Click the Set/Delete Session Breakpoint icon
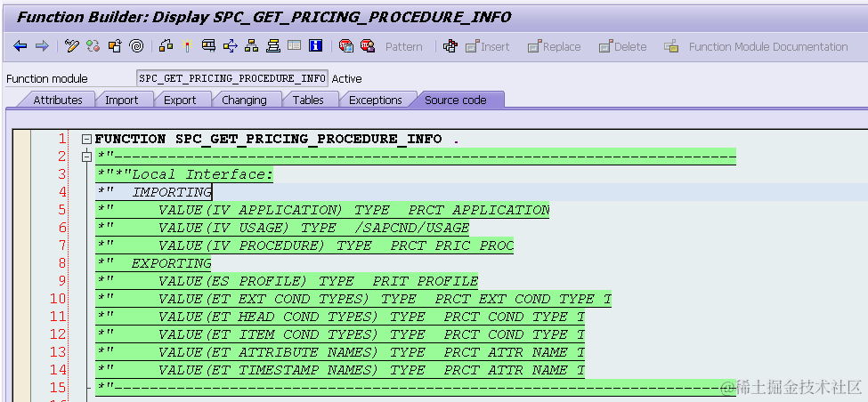 [x=346, y=46]
